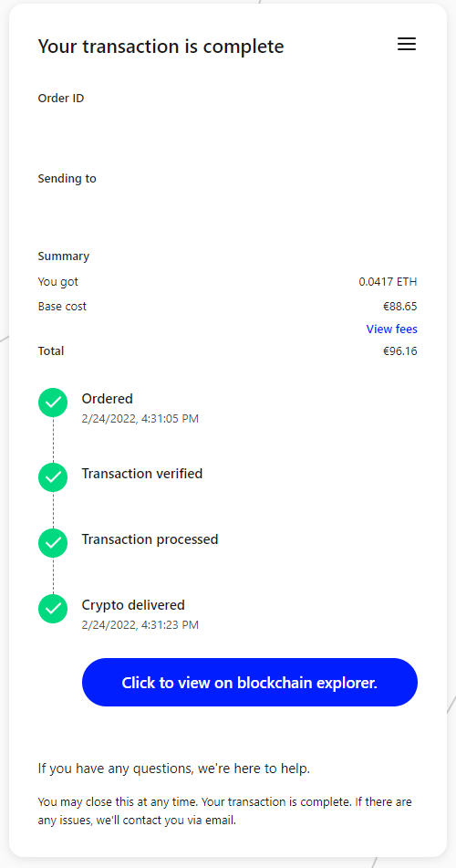Click the Crypto delivered step title
456x868 pixels.
tap(133, 604)
